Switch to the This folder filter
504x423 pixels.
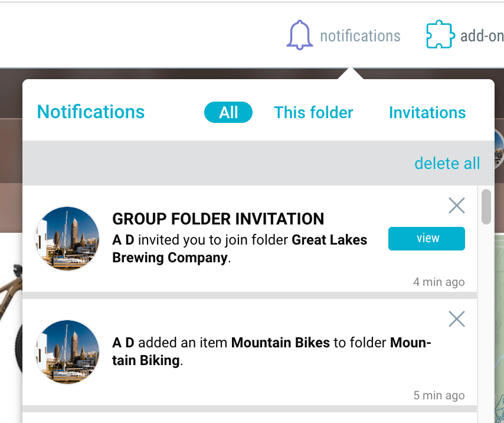coord(313,112)
